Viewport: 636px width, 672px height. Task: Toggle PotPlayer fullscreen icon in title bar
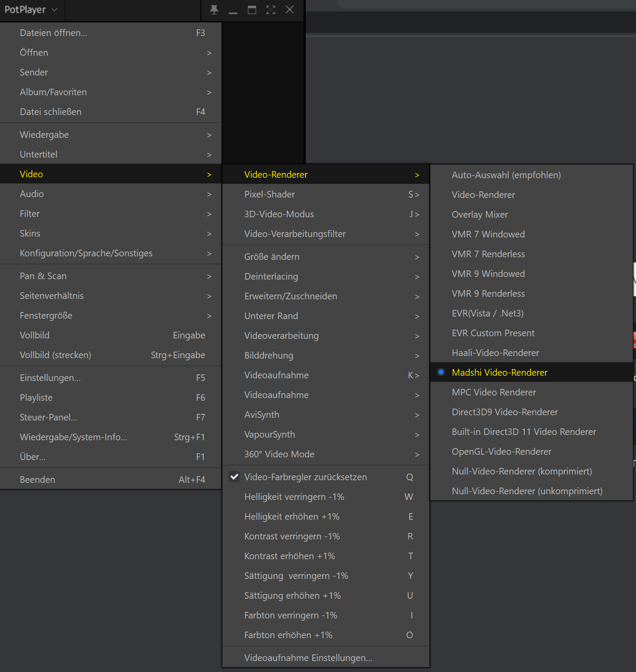pos(271,10)
